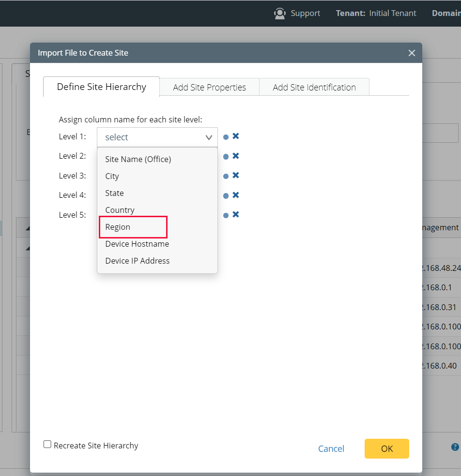The width and height of the screenshot is (461, 476).
Task: Clear Level 5 with its X icon
Action: [x=235, y=214]
